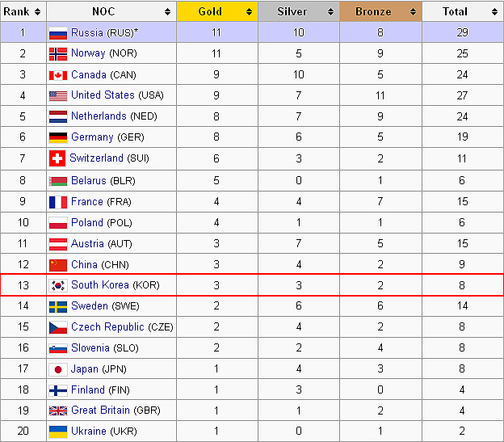This screenshot has width=504, height=442.
Task: Click the South Korea flag icon
Action: (58, 285)
